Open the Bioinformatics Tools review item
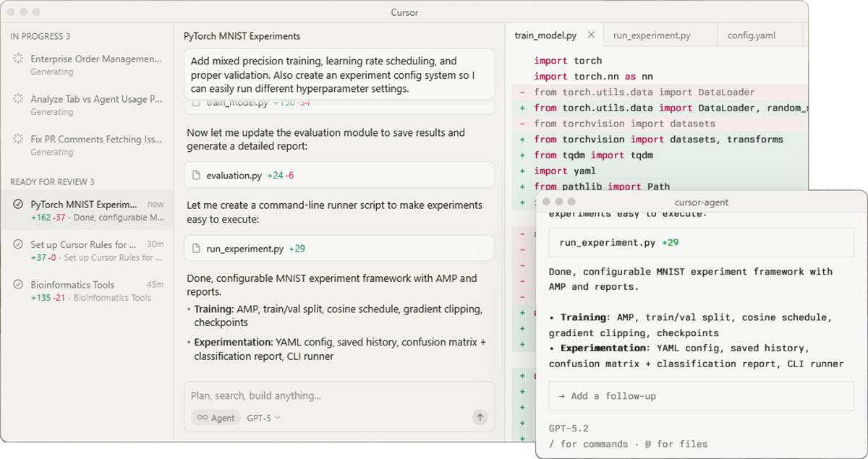The height and width of the screenshot is (459, 868). pos(87,291)
